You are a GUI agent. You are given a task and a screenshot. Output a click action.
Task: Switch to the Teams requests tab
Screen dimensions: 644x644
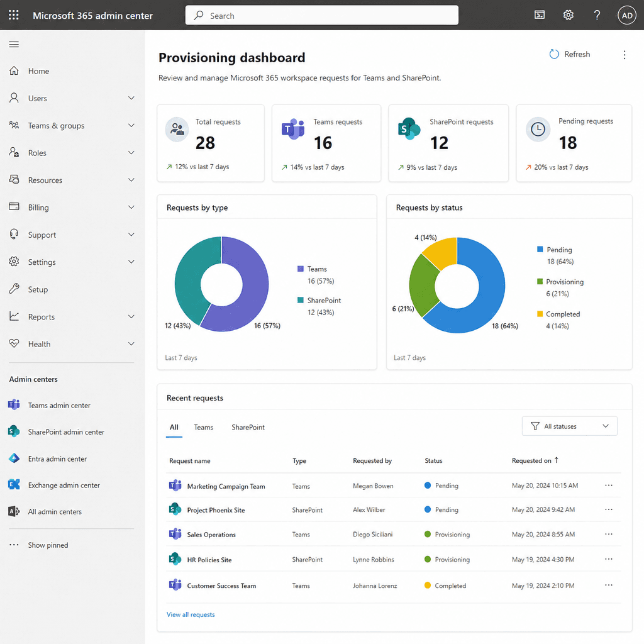click(204, 427)
